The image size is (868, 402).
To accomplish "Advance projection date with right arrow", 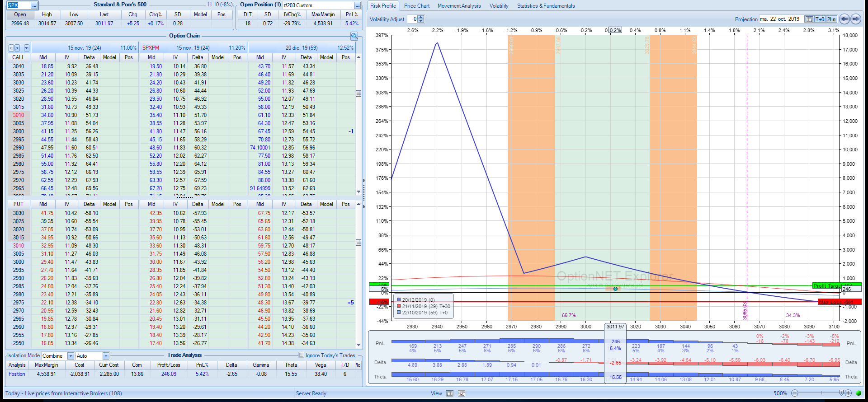I will [x=856, y=19].
